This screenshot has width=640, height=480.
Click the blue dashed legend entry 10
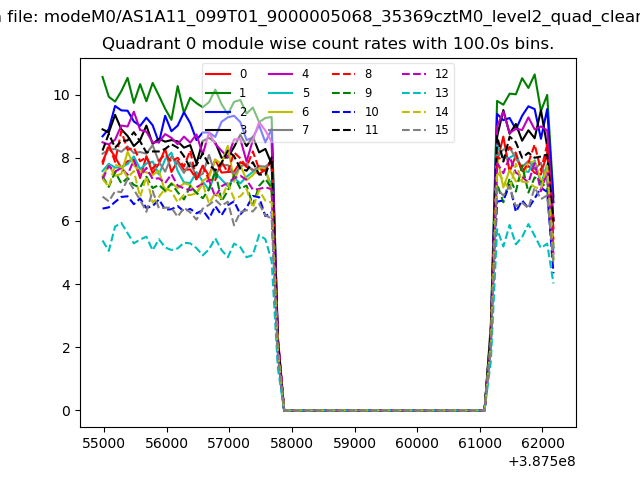pos(345,112)
